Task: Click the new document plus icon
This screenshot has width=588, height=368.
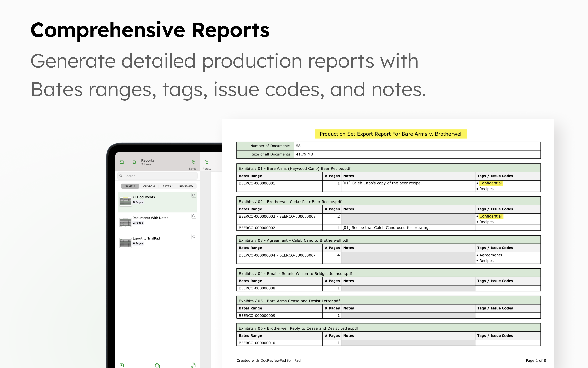Action: tap(193, 365)
